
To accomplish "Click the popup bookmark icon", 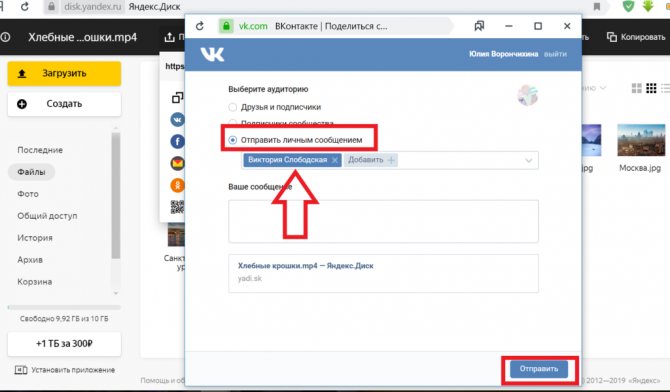I will [x=479, y=26].
